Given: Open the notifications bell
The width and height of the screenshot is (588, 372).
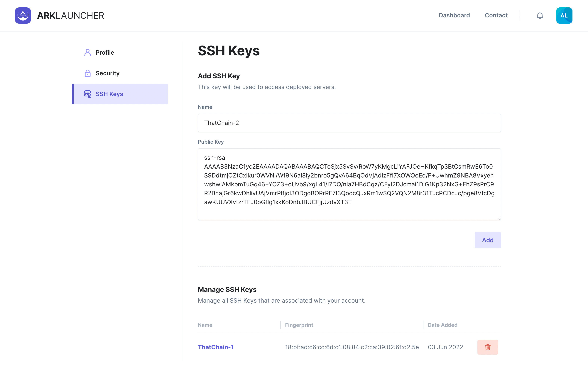Looking at the screenshot, I should [540, 16].
